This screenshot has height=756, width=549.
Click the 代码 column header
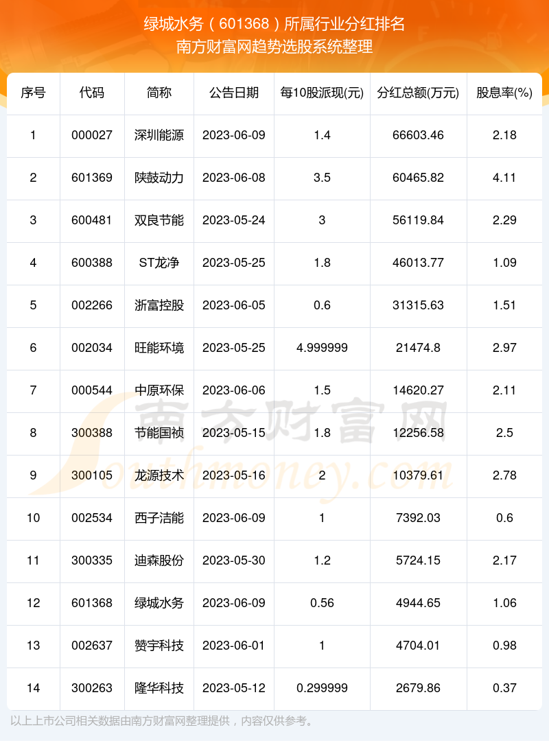92,93
